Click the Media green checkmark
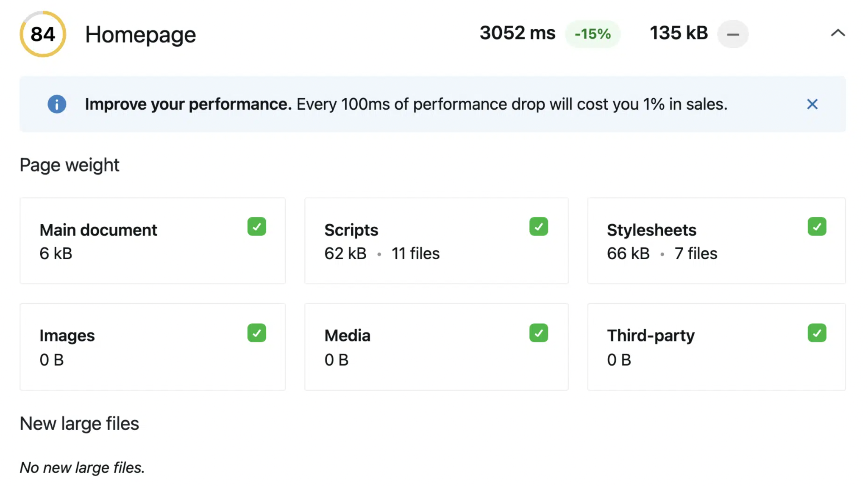 pyautogui.click(x=539, y=333)
